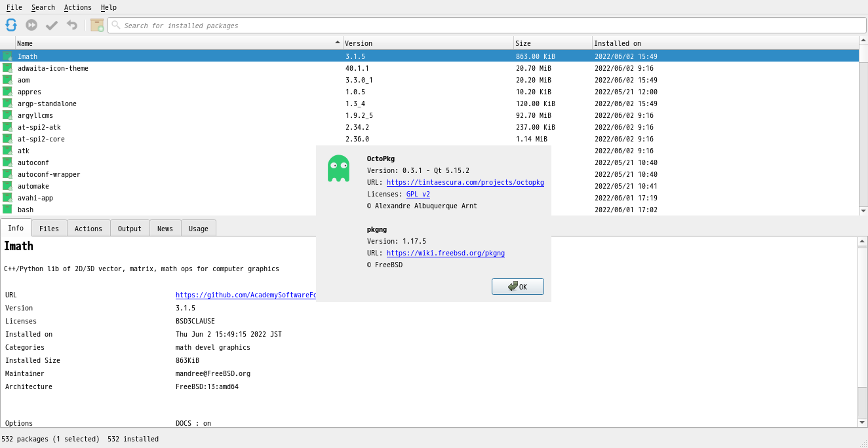
Task: Open the File menu
Action: [x=14, y=7]
